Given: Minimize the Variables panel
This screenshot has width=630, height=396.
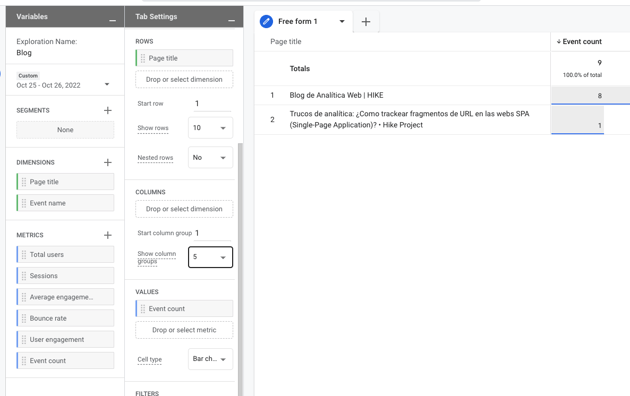Looking at the screenshot, I should coord(112,20).
